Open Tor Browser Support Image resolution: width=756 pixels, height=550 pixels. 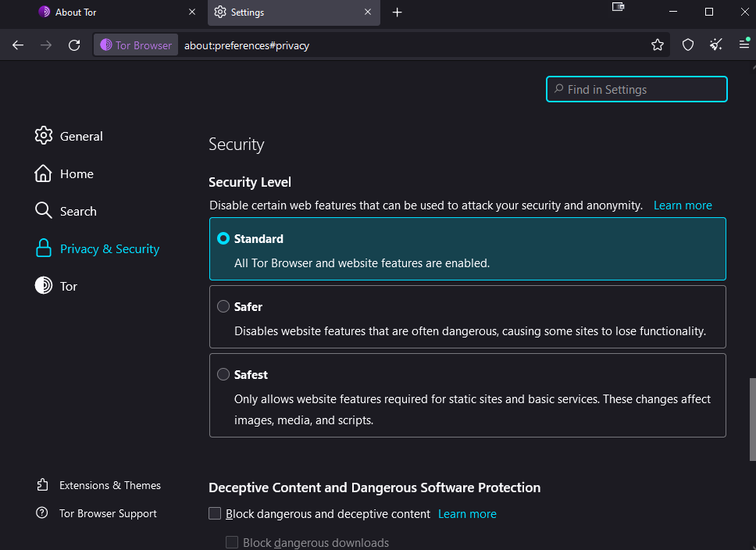point(96,513)
